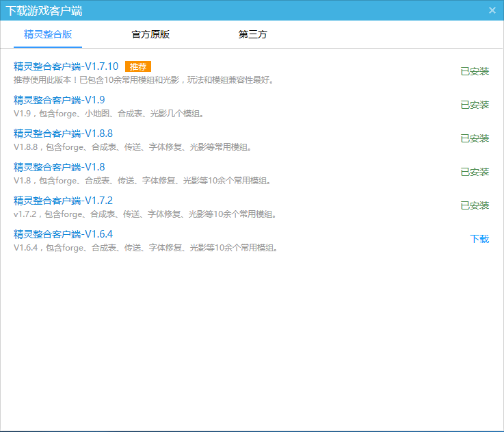The width and height of the screenshot is (504, 432).
Task: Click the 推荐使用此版本 description text
Action: point(144,80)
